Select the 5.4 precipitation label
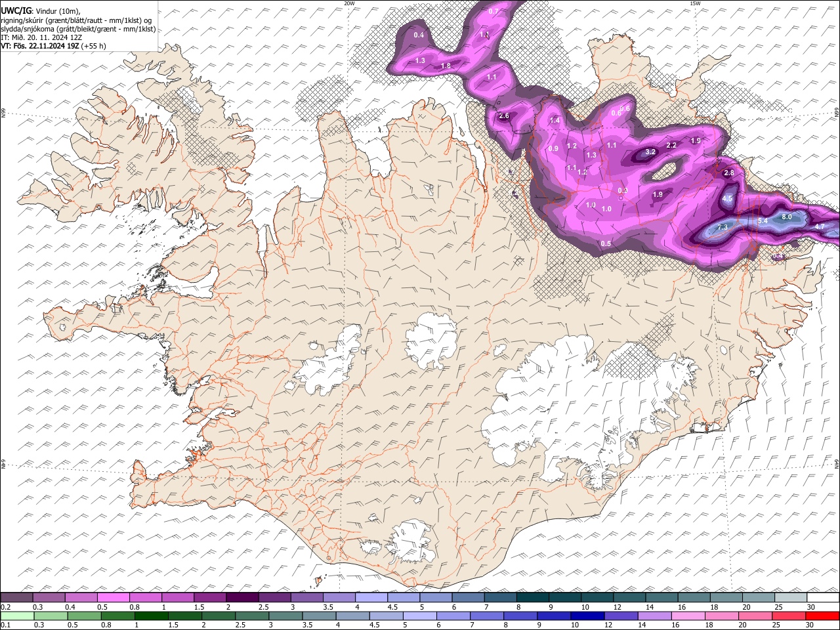The image size is (840, 630). tap(763, 221)
